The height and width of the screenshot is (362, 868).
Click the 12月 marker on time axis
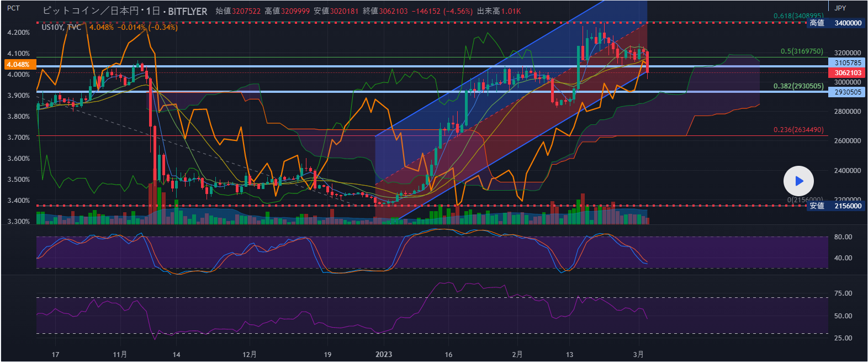click(x=250, y=354)
